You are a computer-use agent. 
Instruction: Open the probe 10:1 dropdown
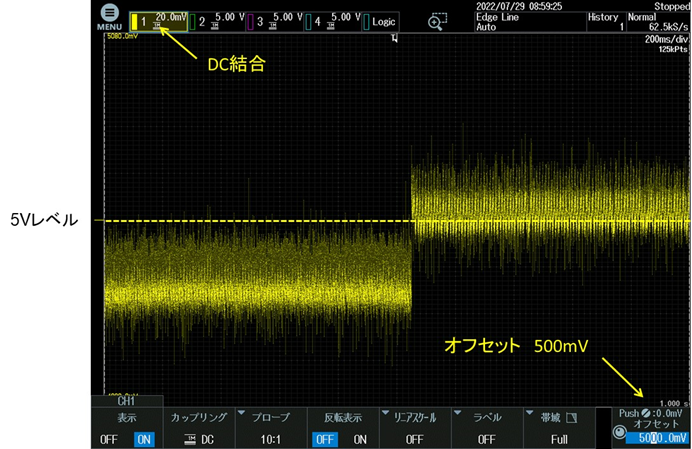click(x=271, y=428)
